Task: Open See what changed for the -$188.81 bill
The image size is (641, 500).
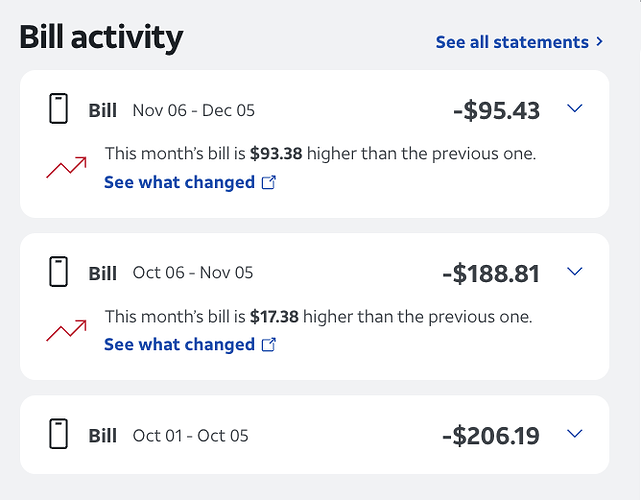Action: point(179,344)
